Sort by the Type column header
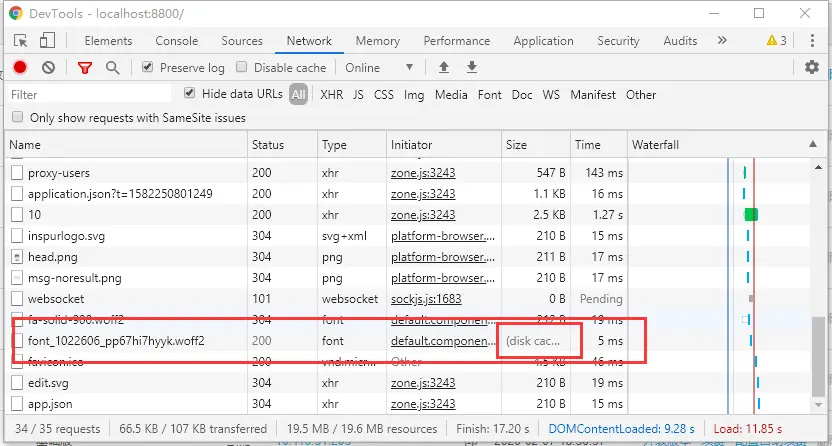Image resolution: width=832 pixels, height=446 pixels. (x=352, y=145)
